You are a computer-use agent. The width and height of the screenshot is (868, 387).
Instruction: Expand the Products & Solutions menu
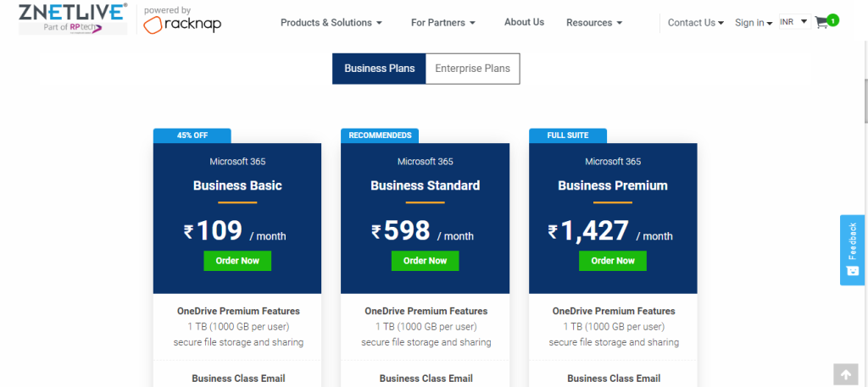(x=331, y=23)
